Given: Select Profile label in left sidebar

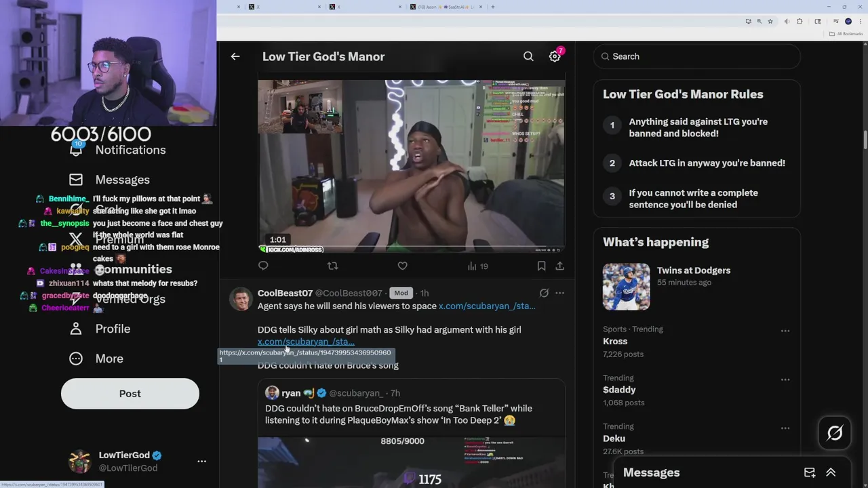Looking at the screenshot, I should point(113,329).
